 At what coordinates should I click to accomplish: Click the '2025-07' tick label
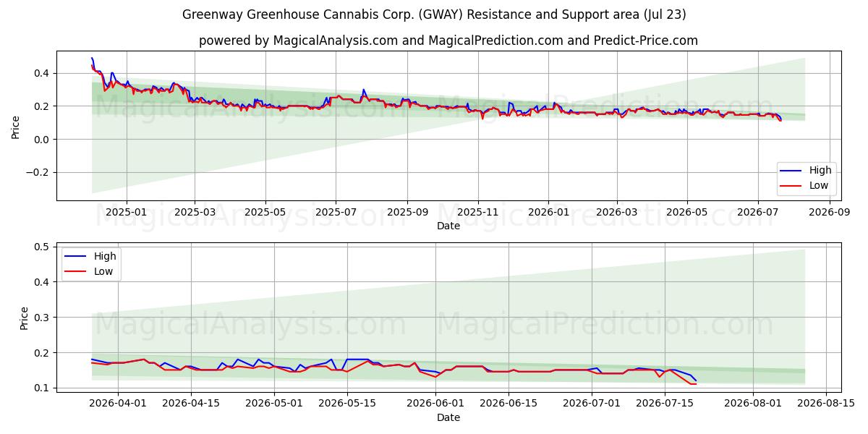pos(336,212)
